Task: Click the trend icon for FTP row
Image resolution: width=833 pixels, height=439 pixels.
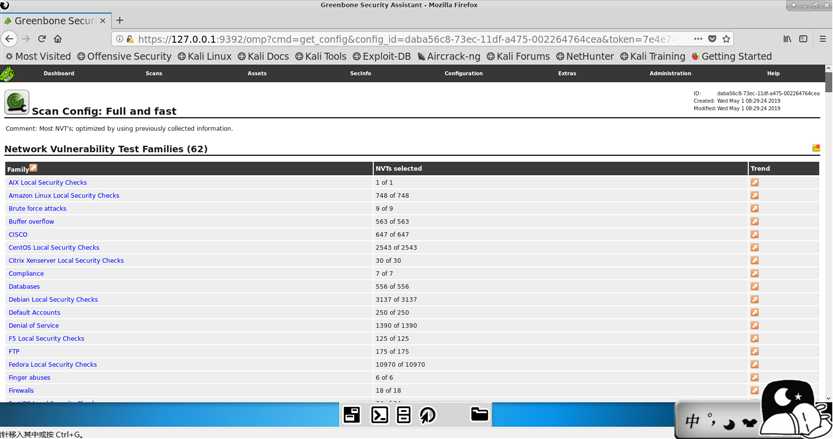Action: tap(754, 351)
